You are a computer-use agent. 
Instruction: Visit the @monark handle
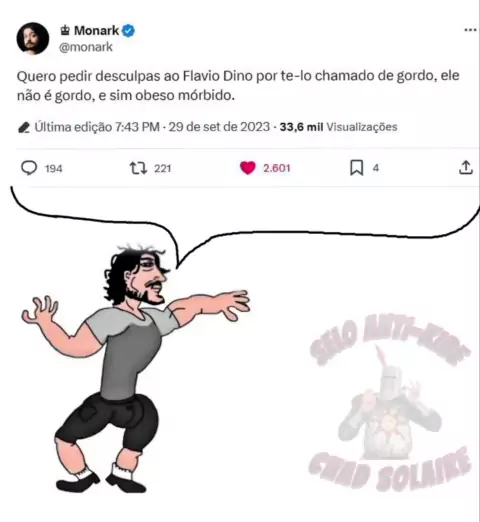click(x=86, y=47)
